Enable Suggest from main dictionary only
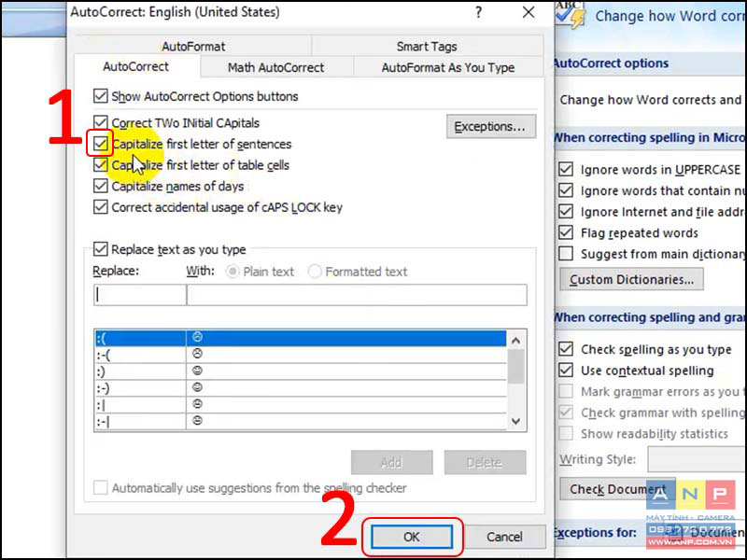 (566, 254)
